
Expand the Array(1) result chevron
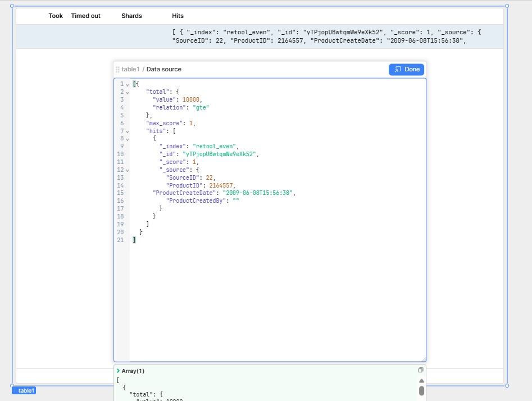pos(118,371)
